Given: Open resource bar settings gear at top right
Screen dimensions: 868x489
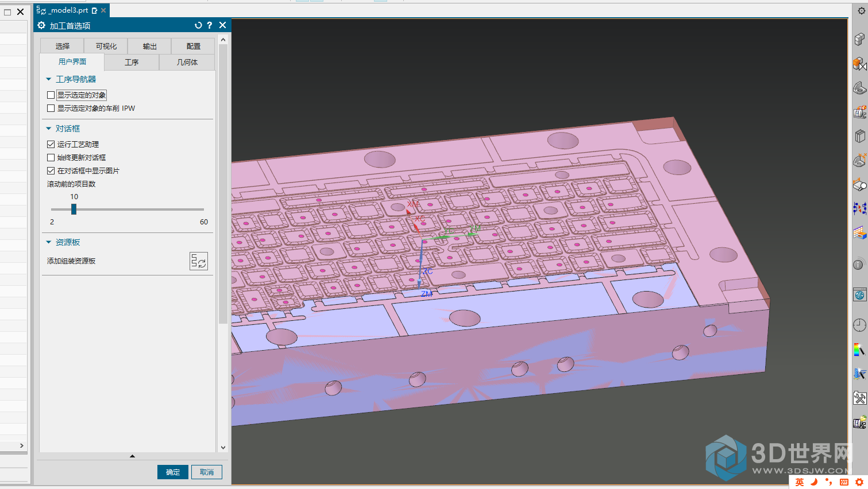Looking at the screenshot, I should 861,11.
